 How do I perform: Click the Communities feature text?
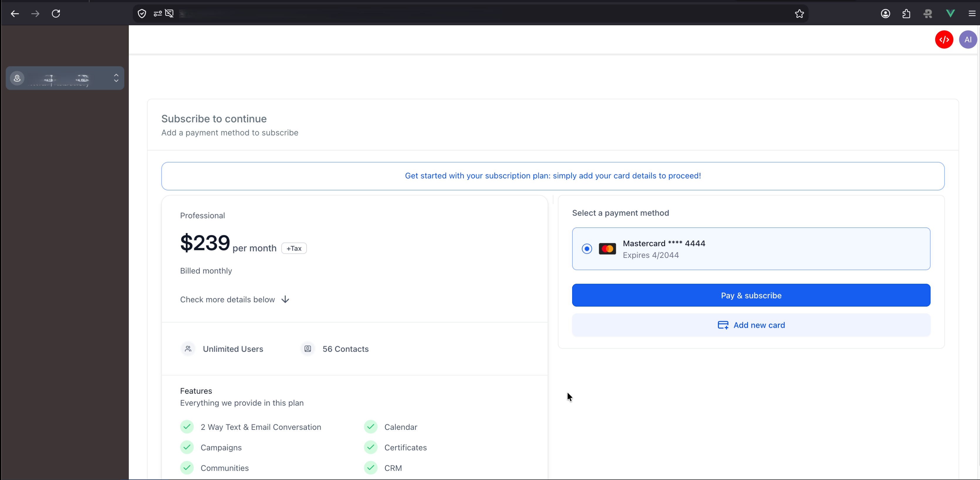click(224, 468)
